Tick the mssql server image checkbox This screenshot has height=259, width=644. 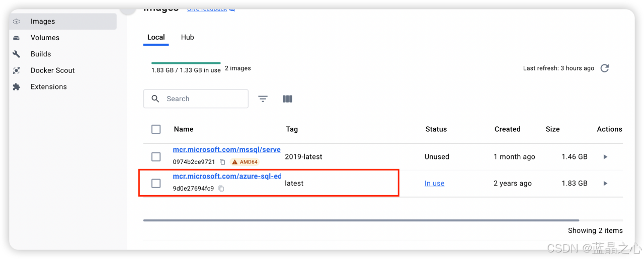coord(156,157)
